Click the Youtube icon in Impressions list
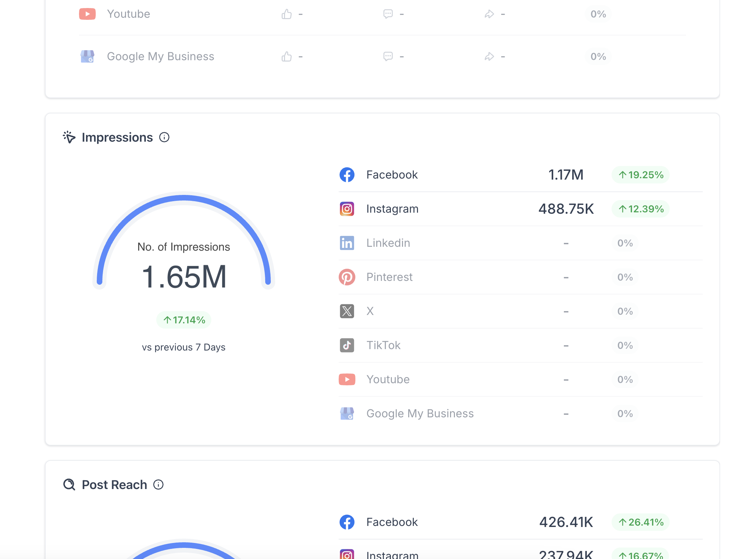This screenshot has width=756, height=559. coord(347,379)
